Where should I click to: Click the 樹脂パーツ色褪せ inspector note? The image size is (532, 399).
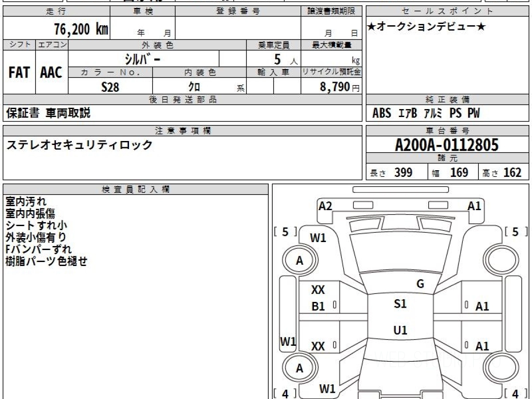point(47,261)
